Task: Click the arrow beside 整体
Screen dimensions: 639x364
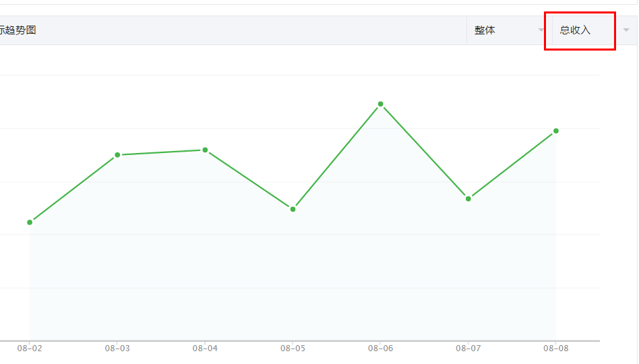Action: [x=541, y=30]
